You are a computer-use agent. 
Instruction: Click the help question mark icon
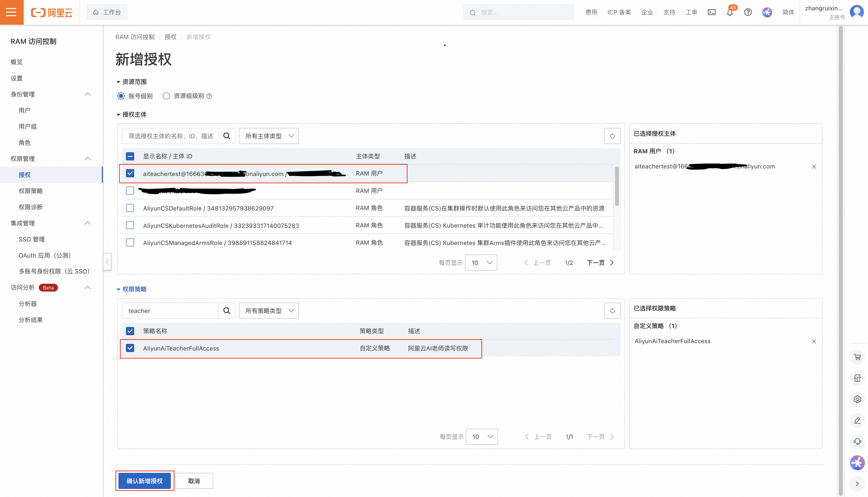[748, 12]
